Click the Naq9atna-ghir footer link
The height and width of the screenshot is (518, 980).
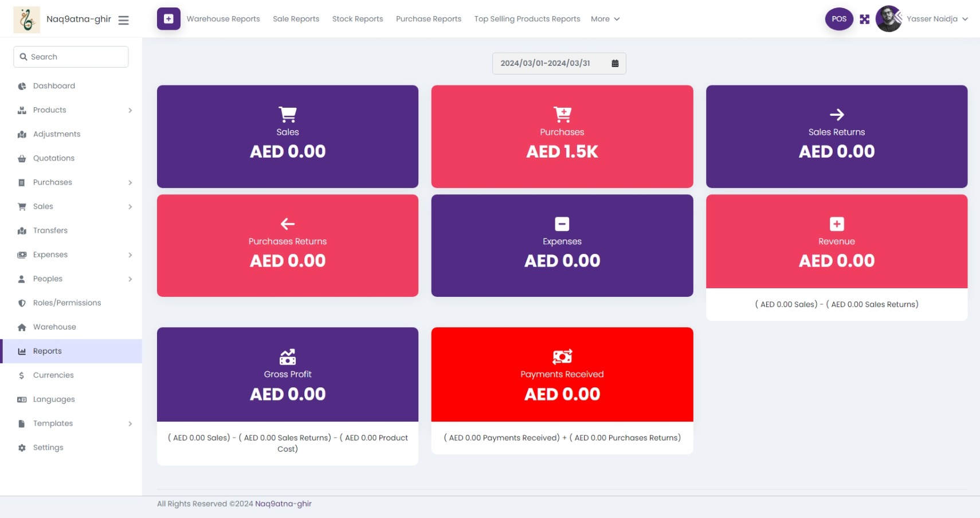283,504
